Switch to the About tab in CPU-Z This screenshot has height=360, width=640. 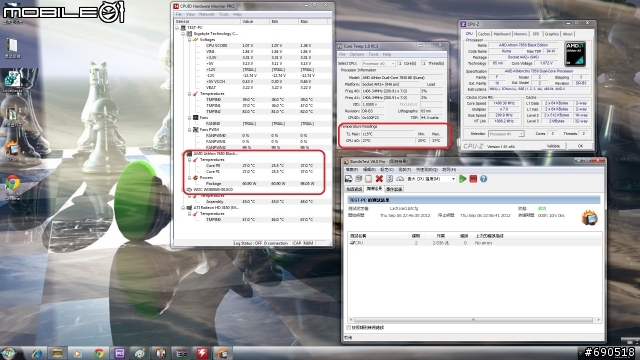[568, 34]
